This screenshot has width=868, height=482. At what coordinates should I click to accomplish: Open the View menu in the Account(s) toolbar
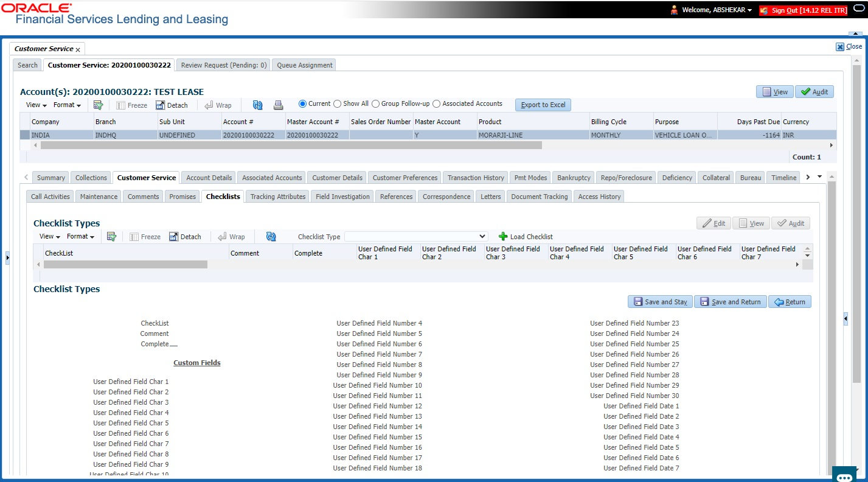click(36, 105)
